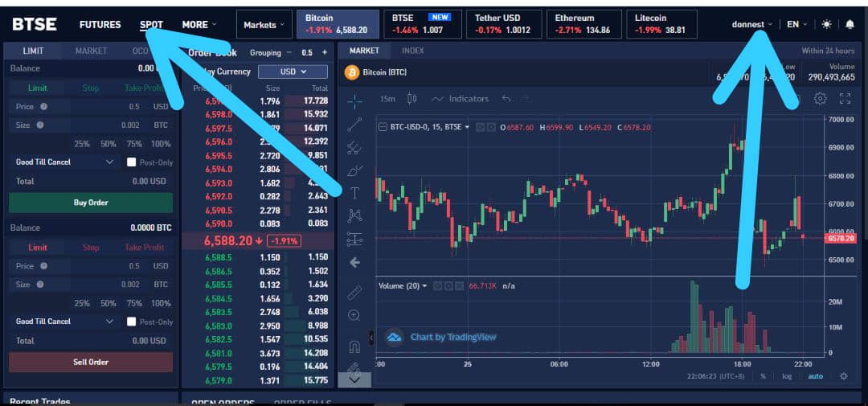Screen dimensions: 868x406
Task: Open the MORE dropdown menu
Action: tap(199, 24)
